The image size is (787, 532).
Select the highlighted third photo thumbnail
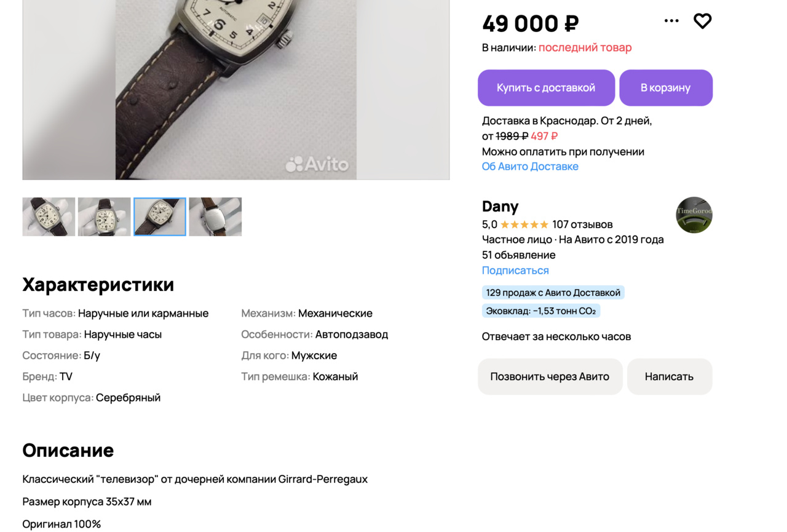click(160, 216)
